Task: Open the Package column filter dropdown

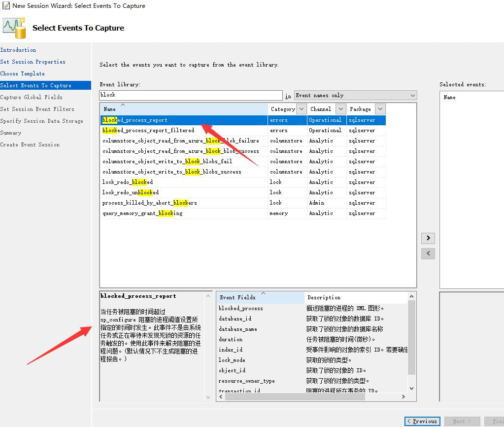Action: pos(380,109)
